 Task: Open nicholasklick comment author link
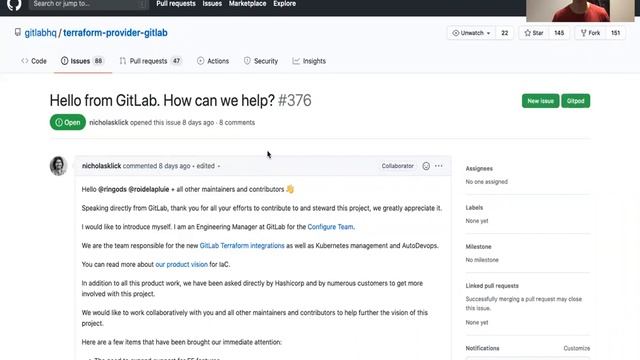point(101,166)
